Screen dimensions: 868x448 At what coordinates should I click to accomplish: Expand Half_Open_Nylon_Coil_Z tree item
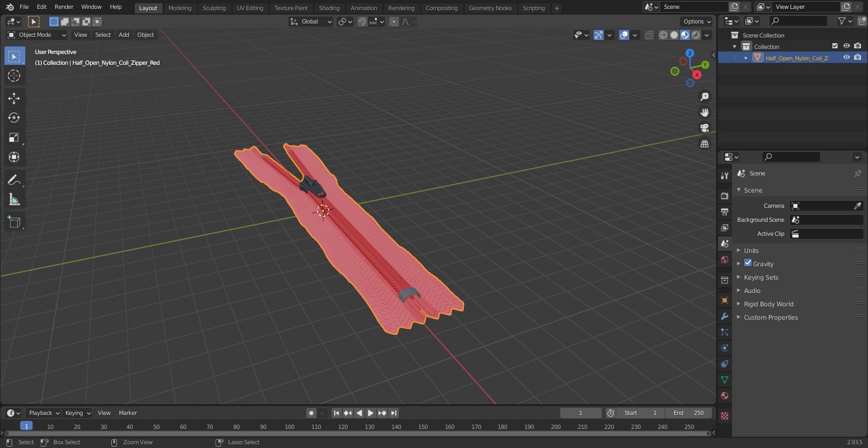[x=746, y=58]
